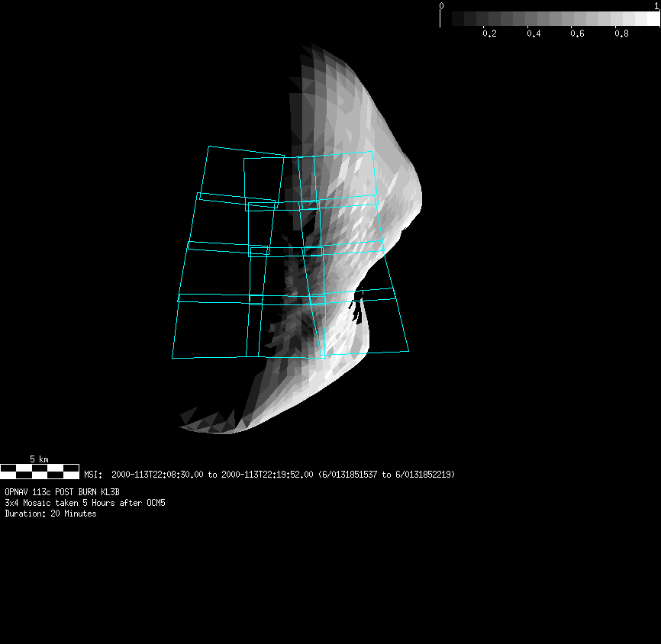Click the "5 km" scale label
Viewport: 661px width, 644px height.
39,459
